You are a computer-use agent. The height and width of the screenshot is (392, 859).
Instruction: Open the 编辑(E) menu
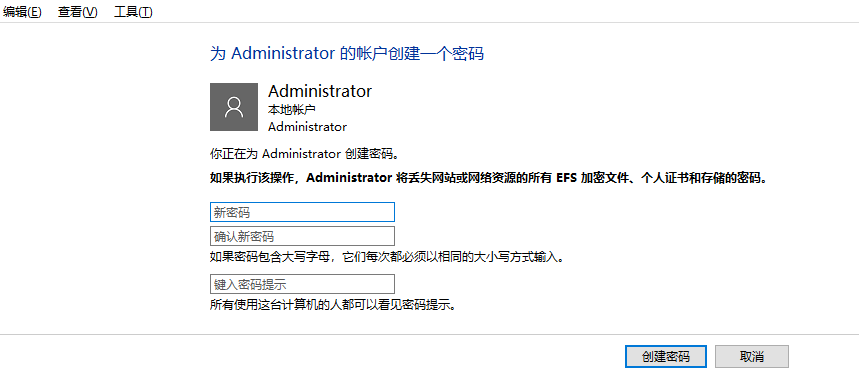[22, 12]
